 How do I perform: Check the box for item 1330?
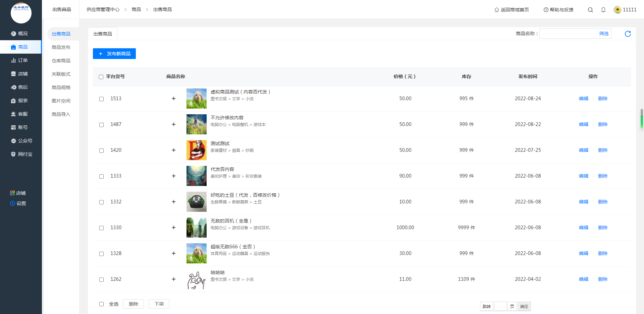tap(101, 228)
